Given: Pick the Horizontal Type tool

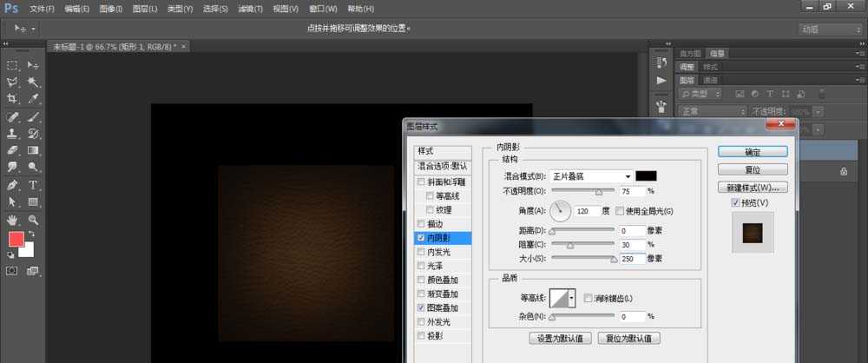Looking at the screenshot, I should coord(33,185).
